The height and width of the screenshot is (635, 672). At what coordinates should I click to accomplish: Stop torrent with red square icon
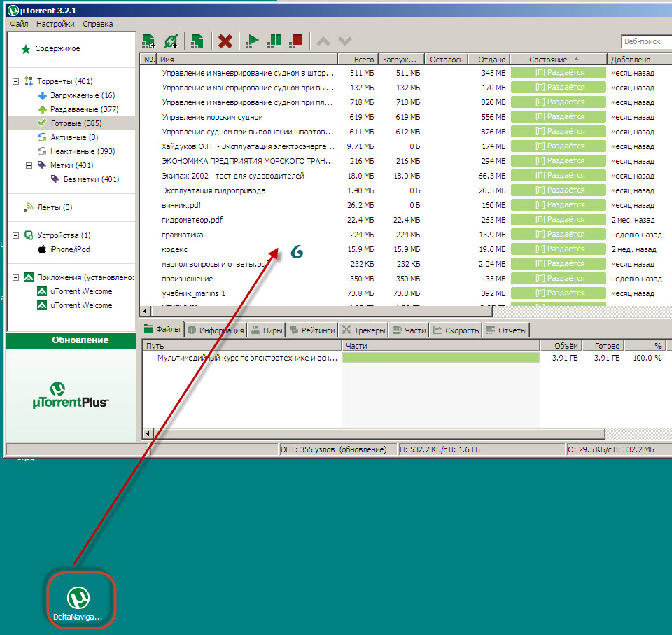[296, 41]
